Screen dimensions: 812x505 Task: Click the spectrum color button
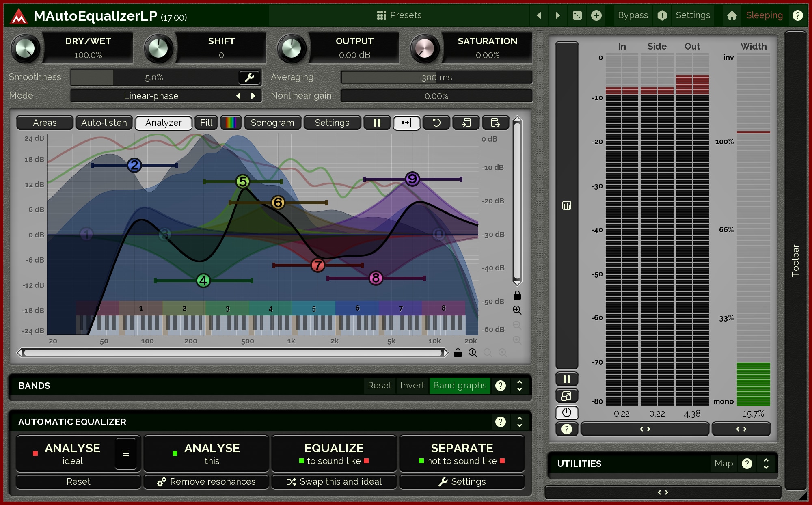coord(231,123)
